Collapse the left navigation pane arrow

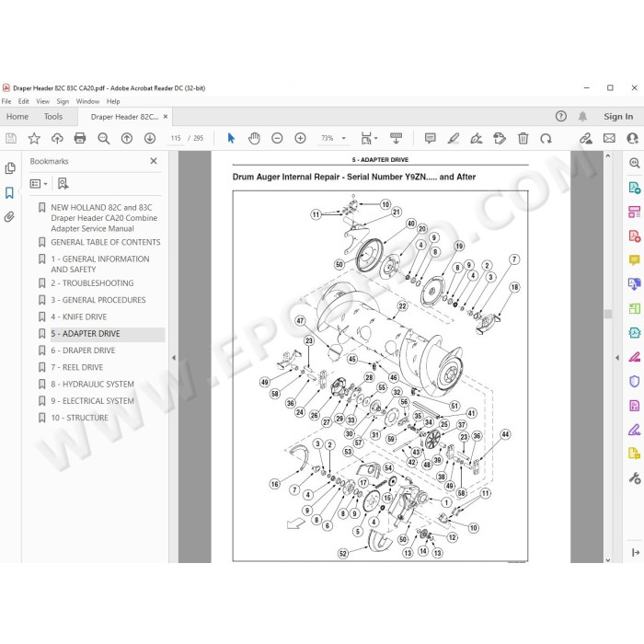(x=174, y=358)
